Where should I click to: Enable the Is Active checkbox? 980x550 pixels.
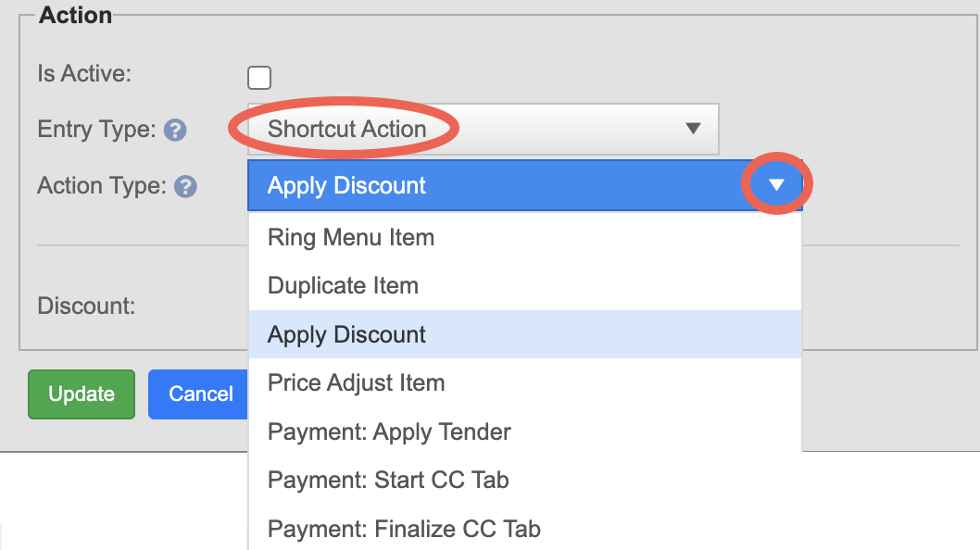click(x=259, y=78)
